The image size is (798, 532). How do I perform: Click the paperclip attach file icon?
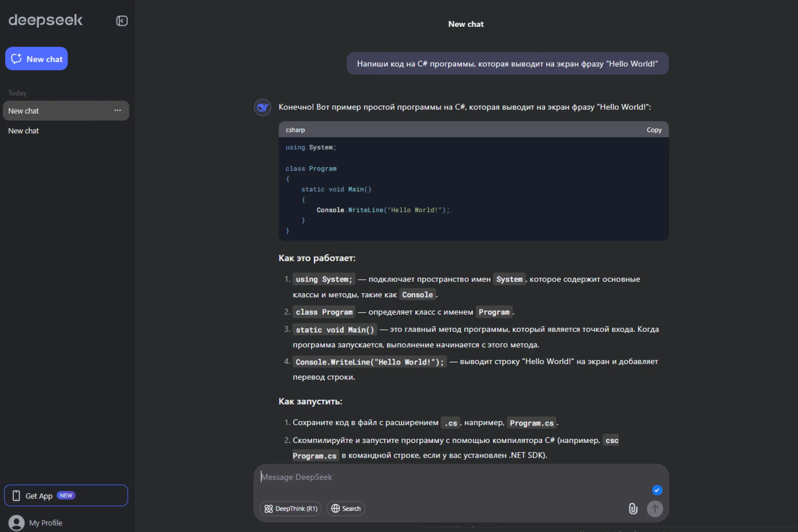click(633, 509)
